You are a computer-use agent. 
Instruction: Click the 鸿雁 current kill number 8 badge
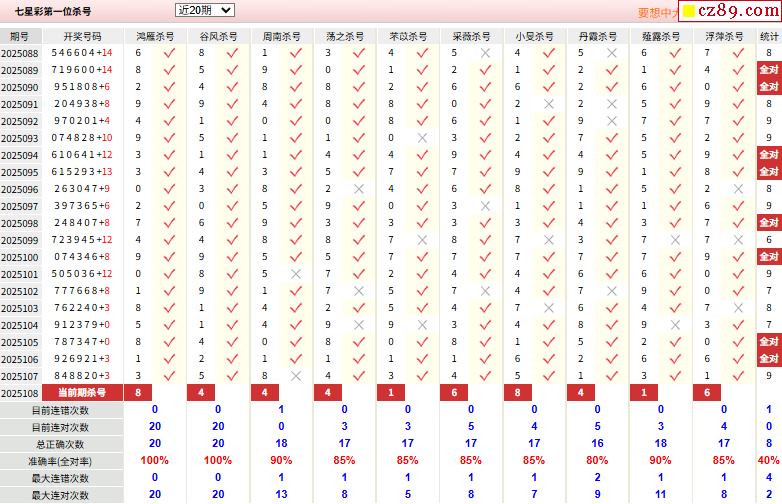pyautogui.click(x=138, y=393)
